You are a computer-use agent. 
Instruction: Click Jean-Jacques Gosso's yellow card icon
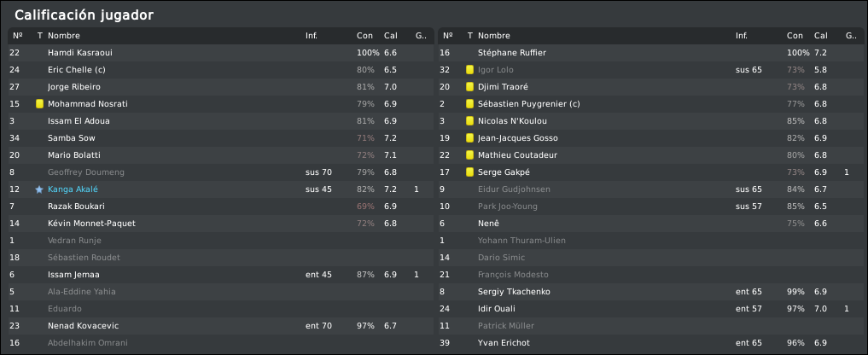(469, 138)
